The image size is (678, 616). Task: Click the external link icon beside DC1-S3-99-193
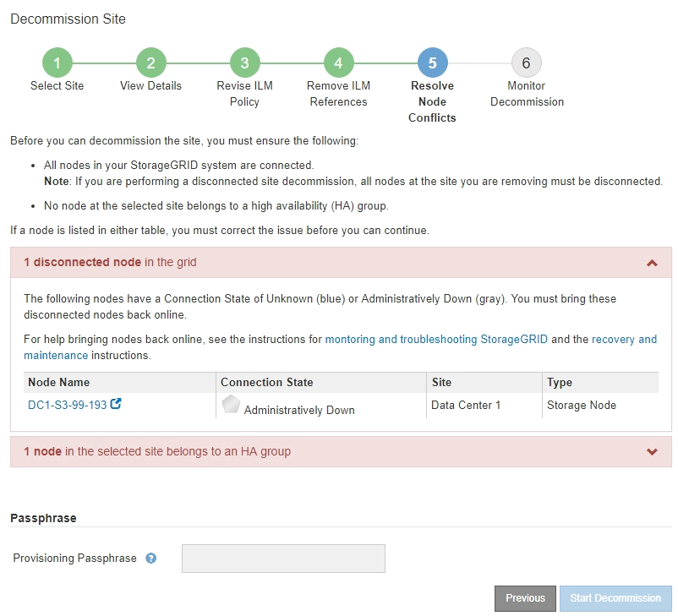pyautogui.click(x=117, y=404)
